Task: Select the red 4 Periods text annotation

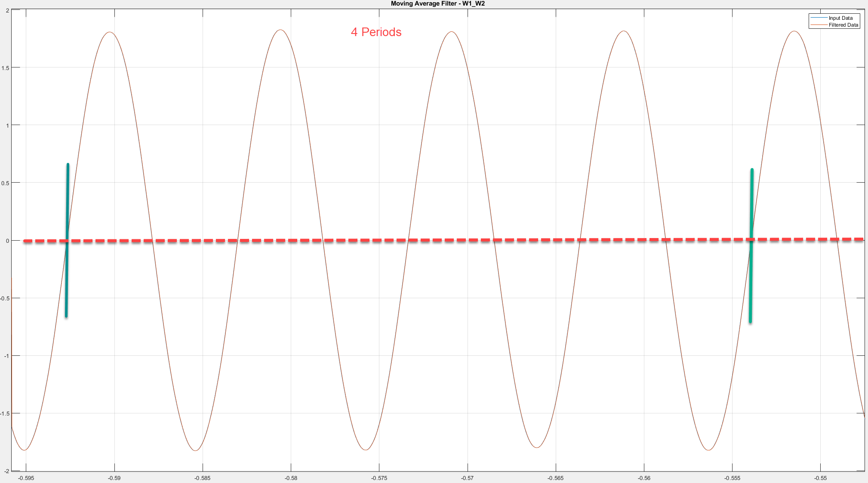Action: [376, 32]
